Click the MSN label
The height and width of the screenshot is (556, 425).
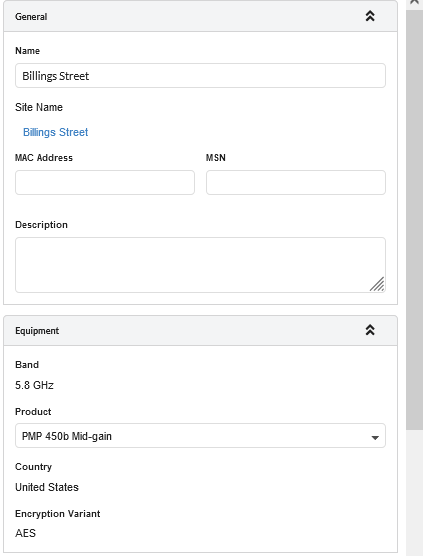(216, 157)
